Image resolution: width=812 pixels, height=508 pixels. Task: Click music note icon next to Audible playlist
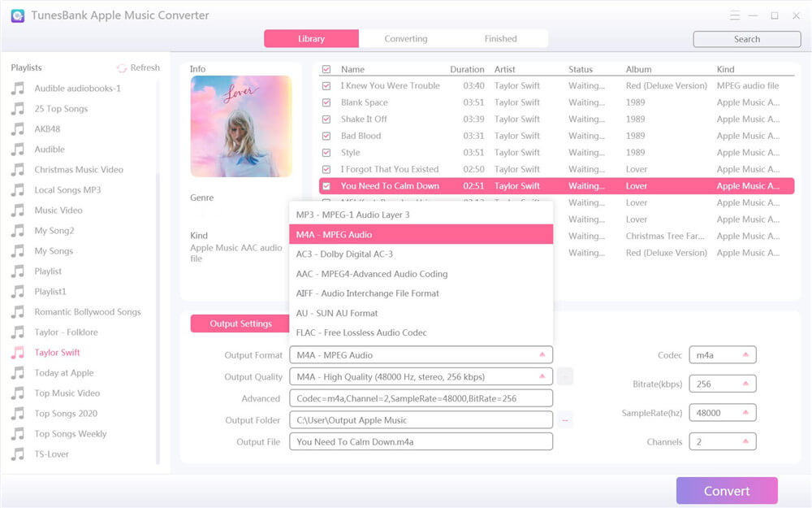tap(18, 150)
